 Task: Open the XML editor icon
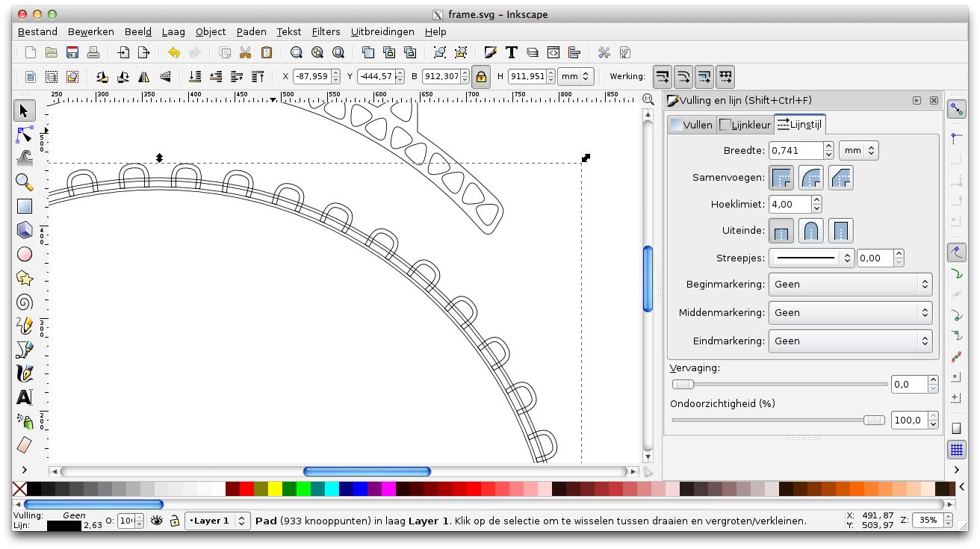pyautogui.click(x=553, y=52)
